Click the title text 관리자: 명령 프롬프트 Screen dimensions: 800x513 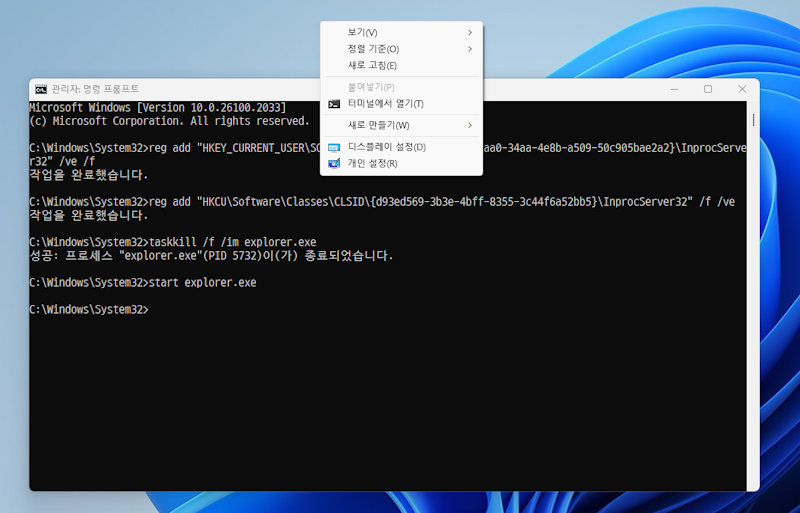(95, 89)
